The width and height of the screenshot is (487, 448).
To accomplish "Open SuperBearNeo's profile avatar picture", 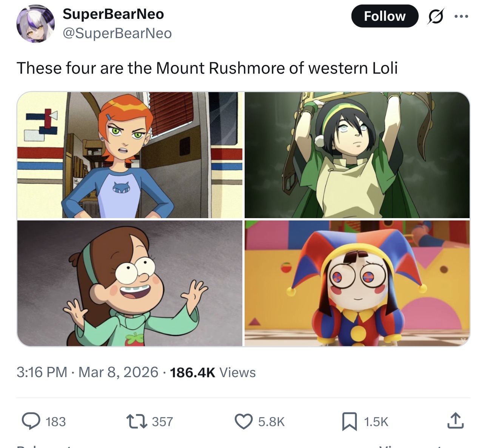I will click(x=35, y=23).
